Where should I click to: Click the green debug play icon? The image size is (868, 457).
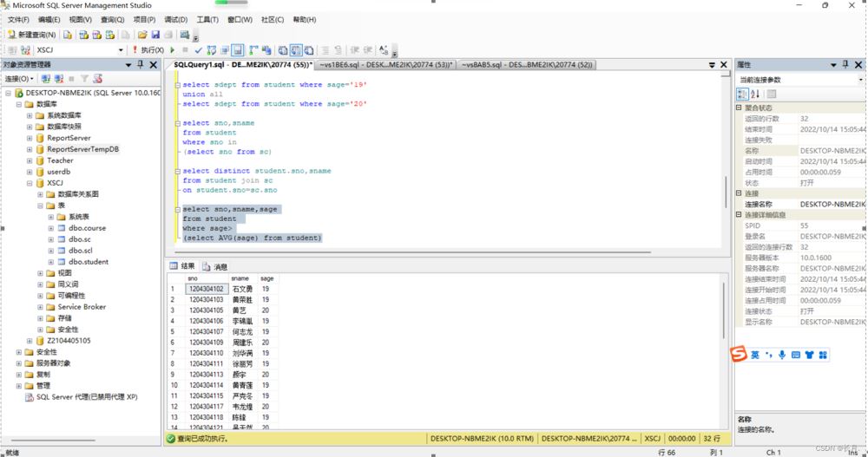(x=172, y=50)
